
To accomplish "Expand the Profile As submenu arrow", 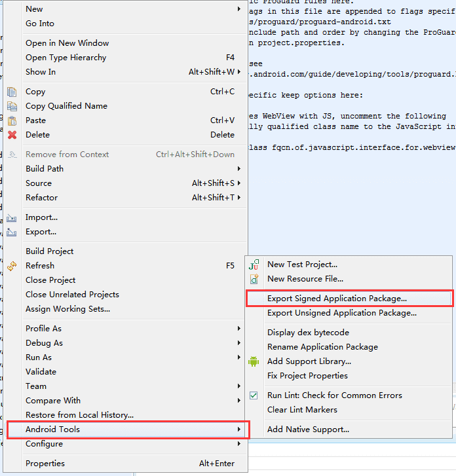I will click(x=239, y=329).
